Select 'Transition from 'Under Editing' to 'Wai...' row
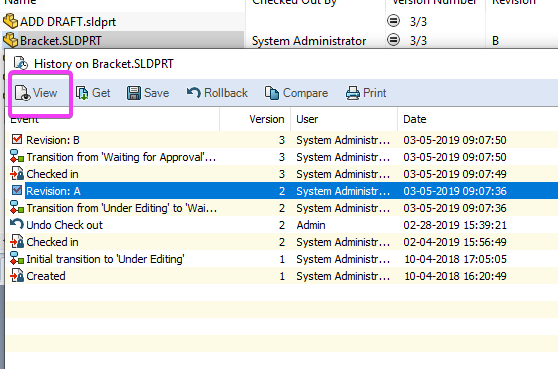 coord(282,208)
